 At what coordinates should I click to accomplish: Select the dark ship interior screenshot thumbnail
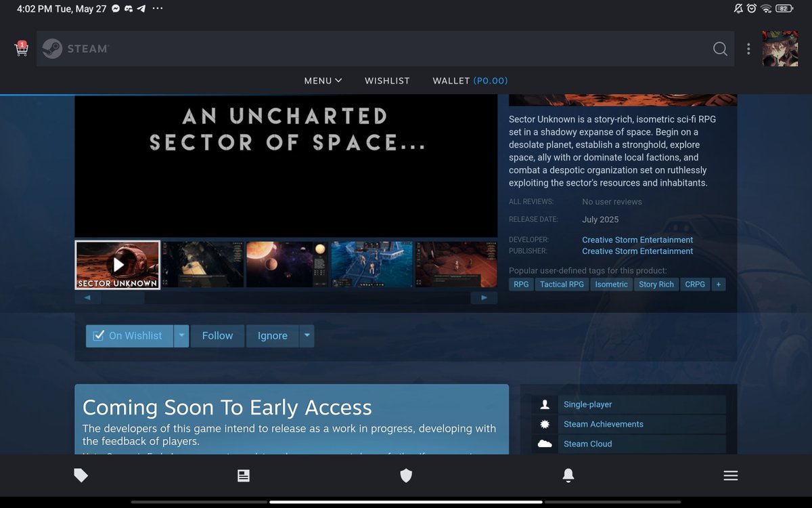[x=202, y=265]
